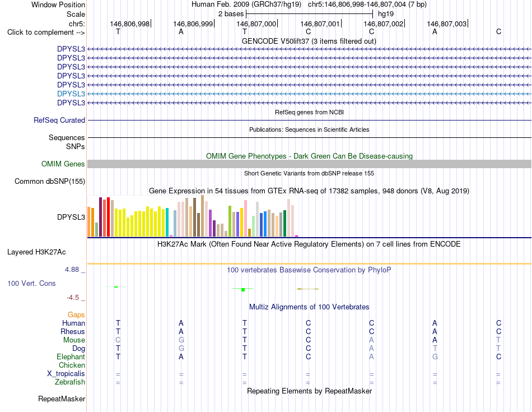Viewport: 532px width, 412px height.
Task: Click the gray OMIM Genes bar
Action: pyautogui.click(x=309, y=164)
